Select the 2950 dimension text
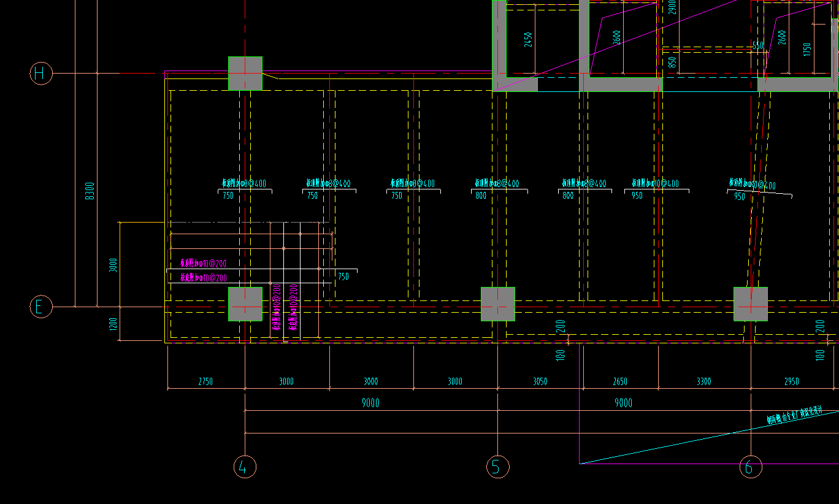The image size is (839, 504). pyautogui.click(x=792, y=381)
